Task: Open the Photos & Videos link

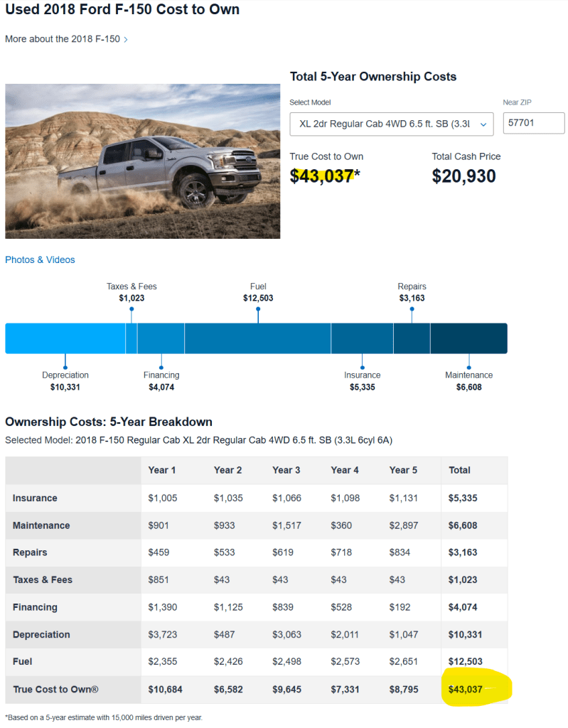Action: pos(40,260)
